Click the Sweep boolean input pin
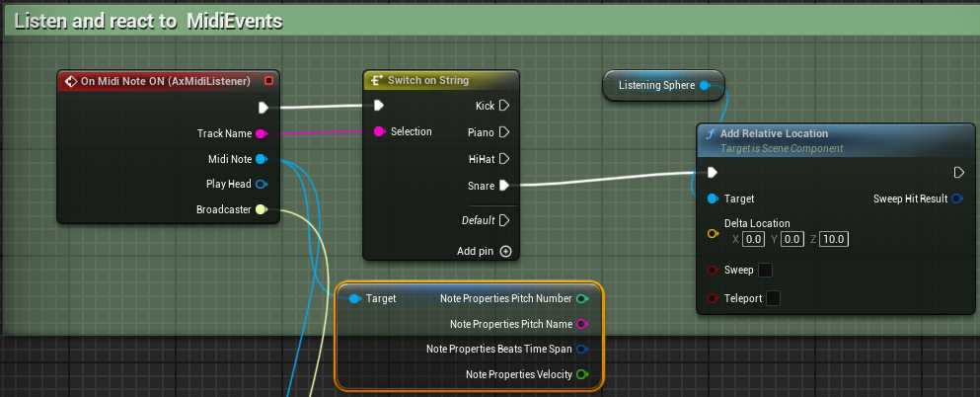The width and height of the screenshot is (980, 397). [x=712, y=270]
